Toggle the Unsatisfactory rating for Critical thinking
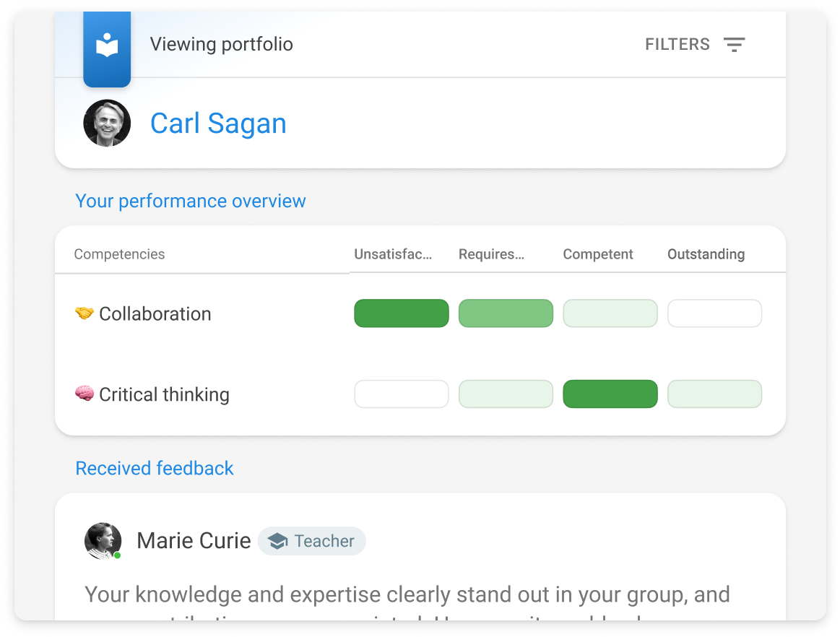This screenshot has width=840, height=637. coord(401,394)
